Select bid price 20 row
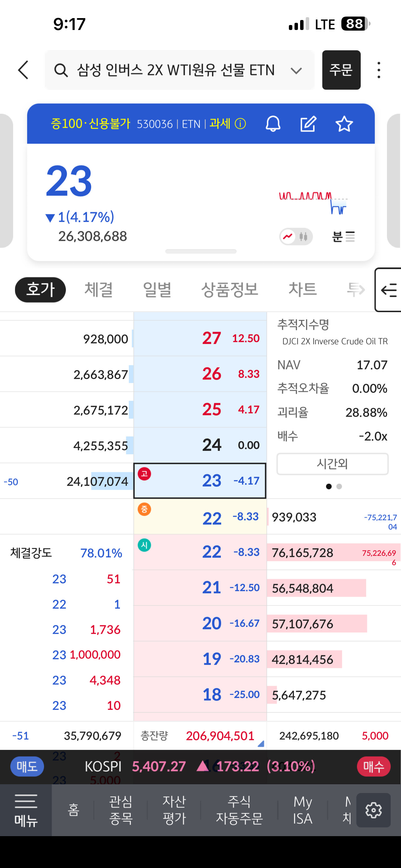Viewport: 401px width, 868px height. click(200, 623)
